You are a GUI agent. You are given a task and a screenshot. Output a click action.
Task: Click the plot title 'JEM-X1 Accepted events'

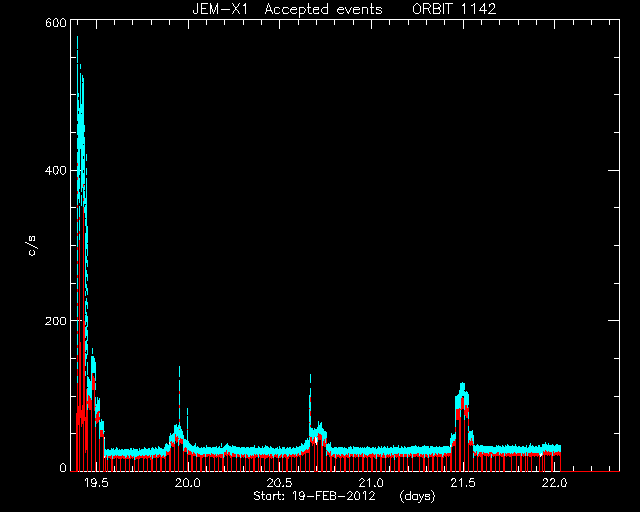pos(287,9)
